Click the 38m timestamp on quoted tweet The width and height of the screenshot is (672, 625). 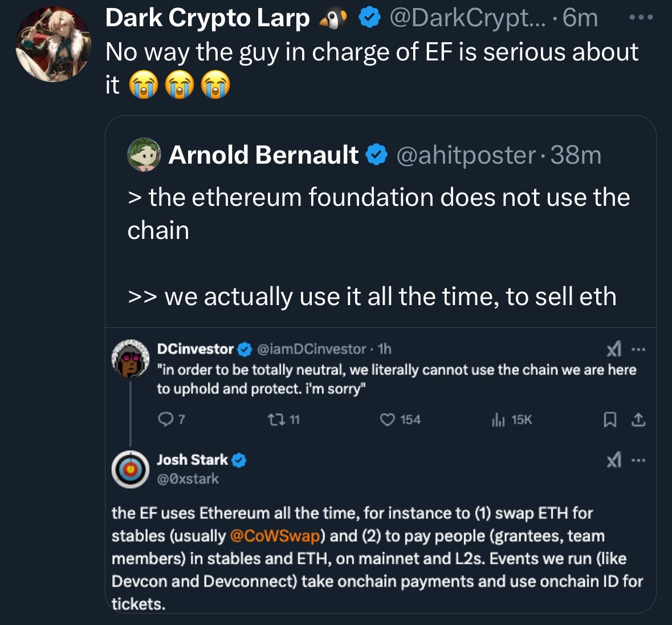(576, 155)
